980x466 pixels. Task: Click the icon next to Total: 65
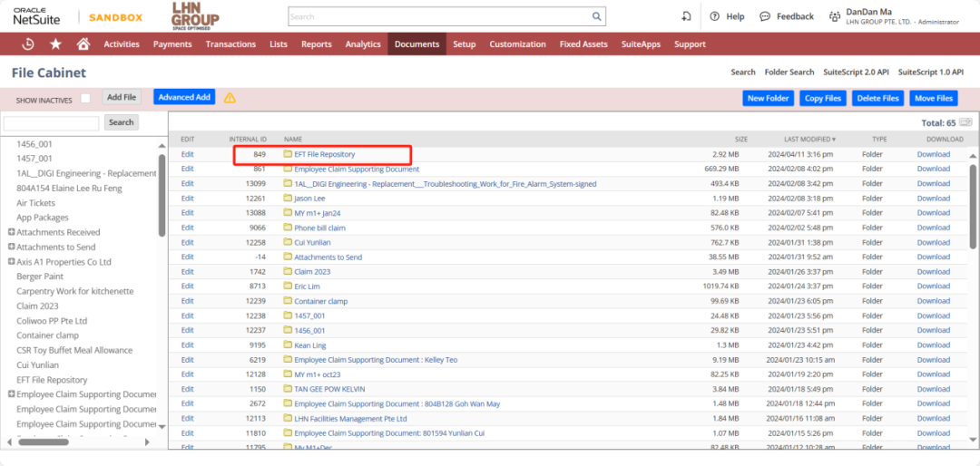tap(965, 122)
